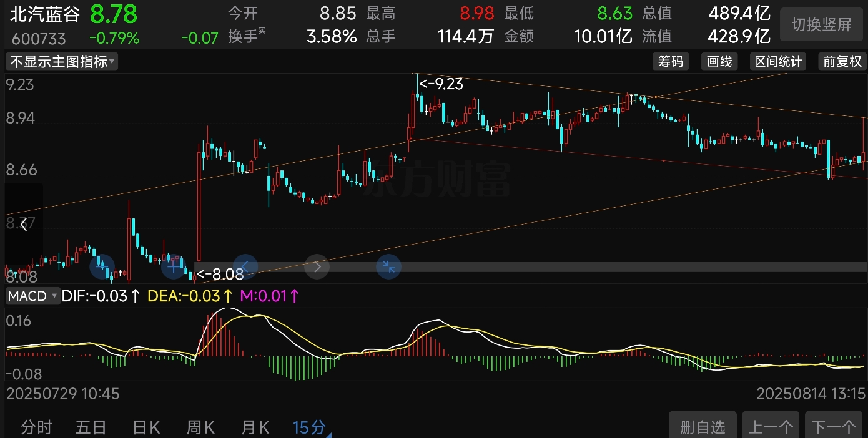This screenshot has width=868, height=438.
Task: Go to next stock with 下一个
Action: pyautogui.click(x=834, y=426)
